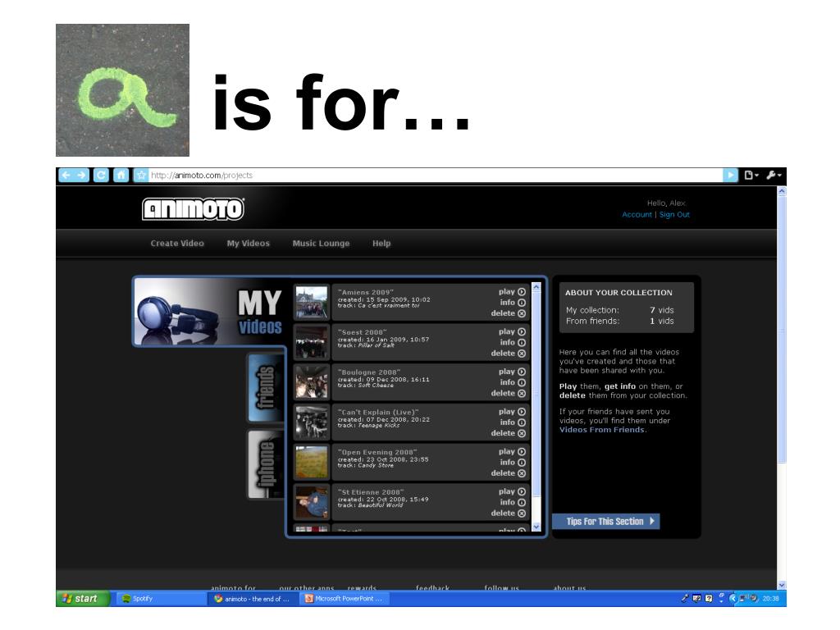This screenshot has height=630, width=840.
Task: Click the browser page scroll down arrow
Action: [x=782, y=585]
